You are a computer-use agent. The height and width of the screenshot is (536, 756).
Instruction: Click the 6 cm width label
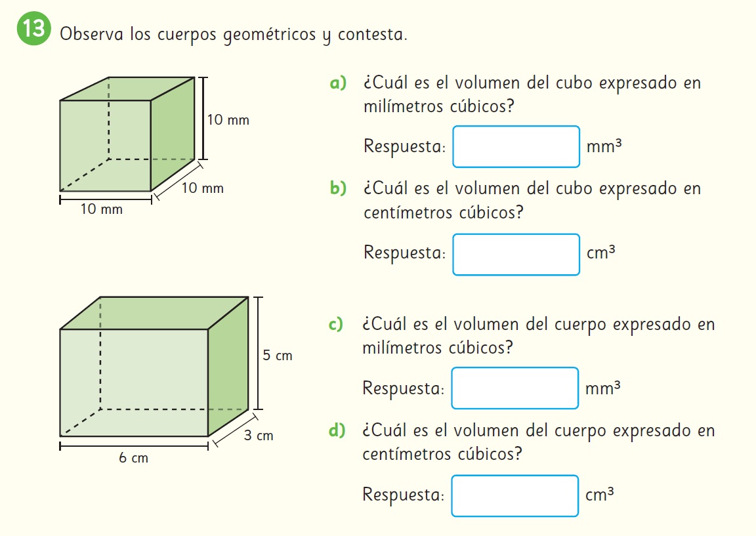(133, 458)
